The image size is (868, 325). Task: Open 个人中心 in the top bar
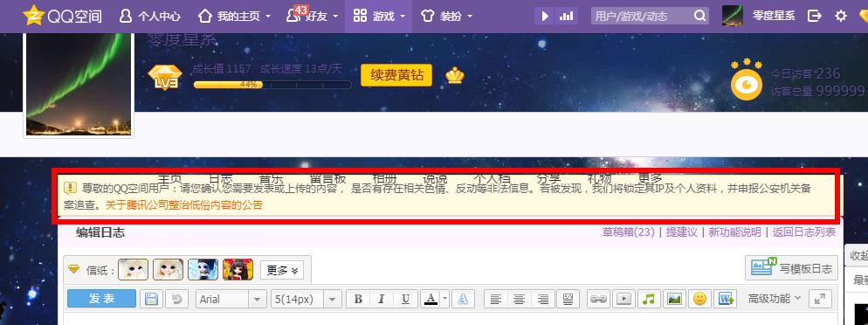(x=149, y=16)
